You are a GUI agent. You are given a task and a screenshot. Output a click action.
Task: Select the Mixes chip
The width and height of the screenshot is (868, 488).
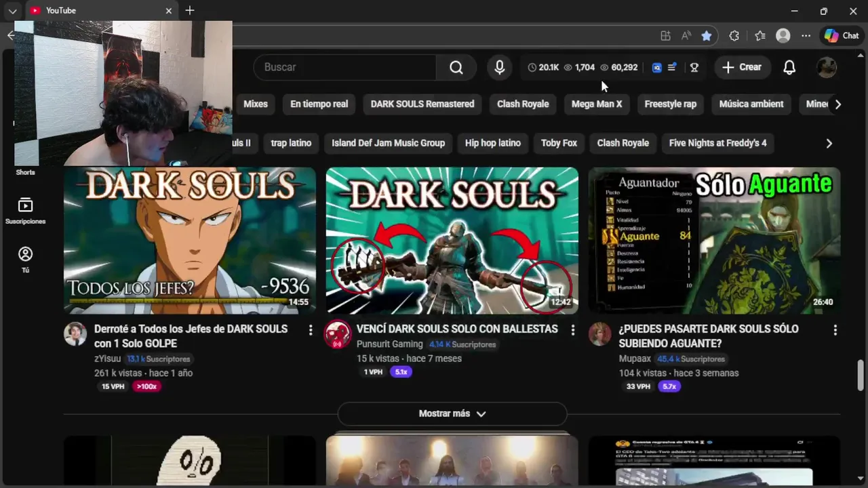coord(256,104)
